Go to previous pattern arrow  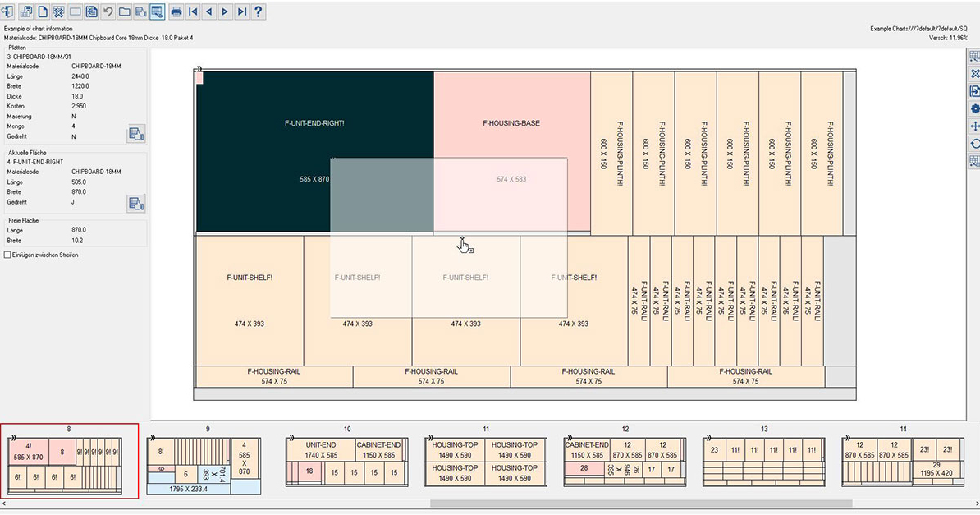(x=208, y=11)
